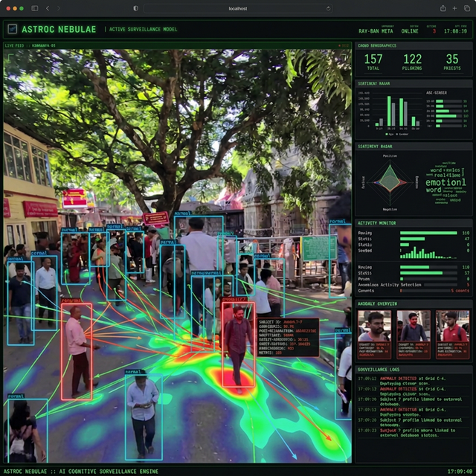
Task: Show the tab overview icon
Action: [467, 8]
